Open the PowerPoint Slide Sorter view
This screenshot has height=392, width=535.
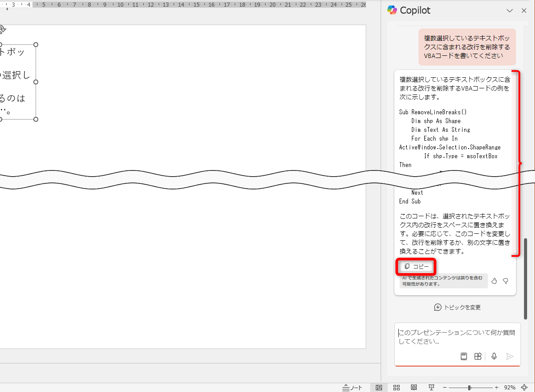click(397, 387)
